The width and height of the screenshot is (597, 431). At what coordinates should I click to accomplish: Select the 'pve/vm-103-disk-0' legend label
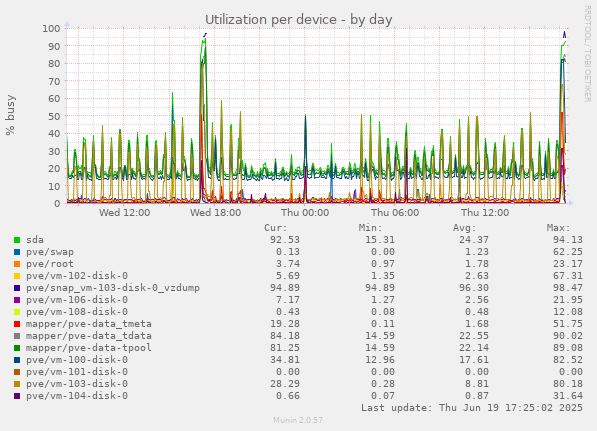pos(77,384)
